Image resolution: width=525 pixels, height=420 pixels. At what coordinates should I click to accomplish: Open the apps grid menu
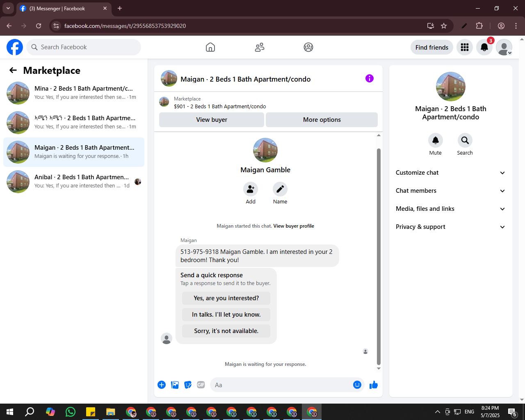click(465, 47)
